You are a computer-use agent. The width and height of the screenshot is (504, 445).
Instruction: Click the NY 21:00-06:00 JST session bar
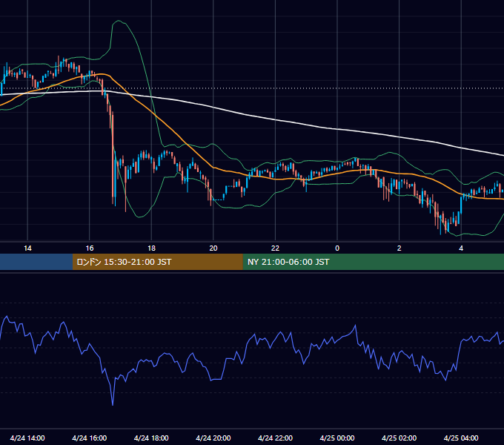373,262
